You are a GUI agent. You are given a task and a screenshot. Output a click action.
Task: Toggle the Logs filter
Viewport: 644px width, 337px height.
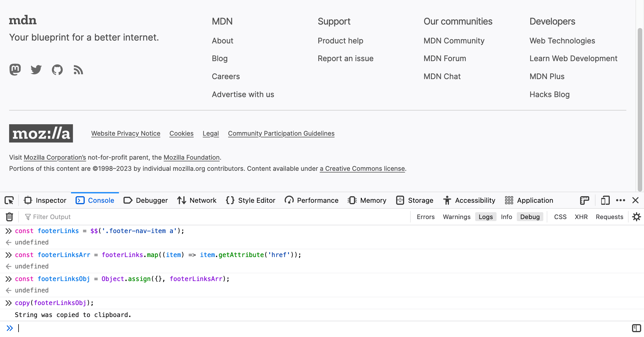[x=486, y=217]
